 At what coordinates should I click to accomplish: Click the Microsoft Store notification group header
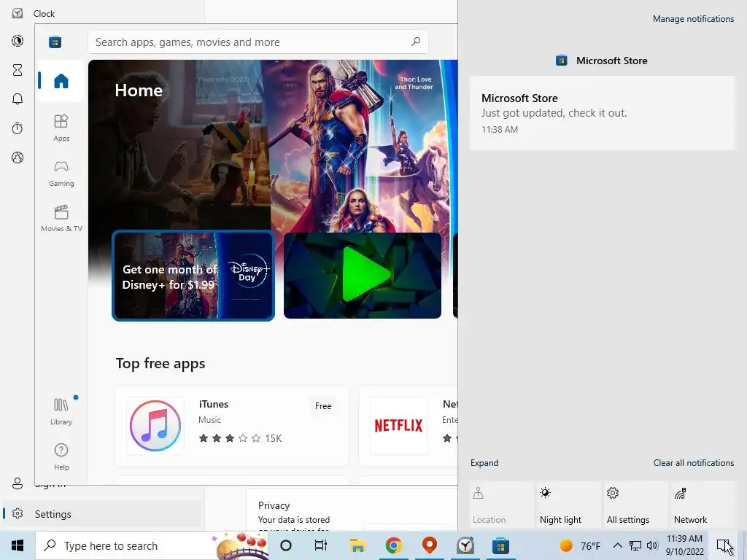click(602, 61)
